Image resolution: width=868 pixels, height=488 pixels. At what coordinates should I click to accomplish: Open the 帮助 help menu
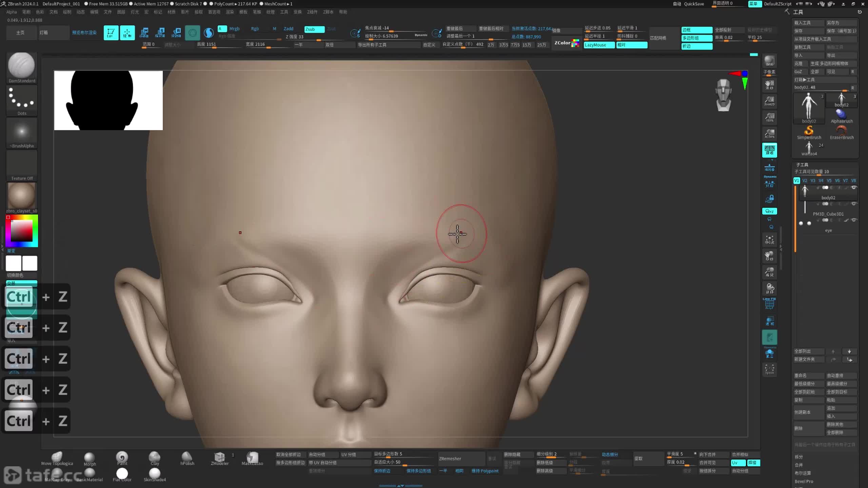[343, 12]
